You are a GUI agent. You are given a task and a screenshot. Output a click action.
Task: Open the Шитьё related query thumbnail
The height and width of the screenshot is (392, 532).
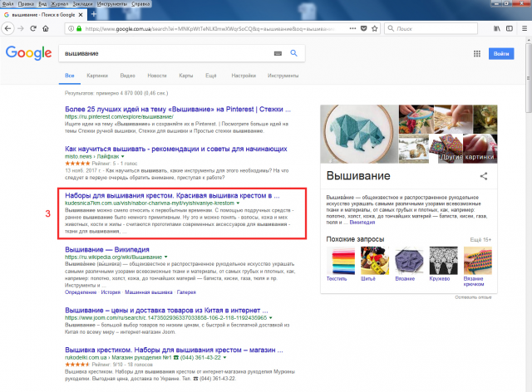375,261
